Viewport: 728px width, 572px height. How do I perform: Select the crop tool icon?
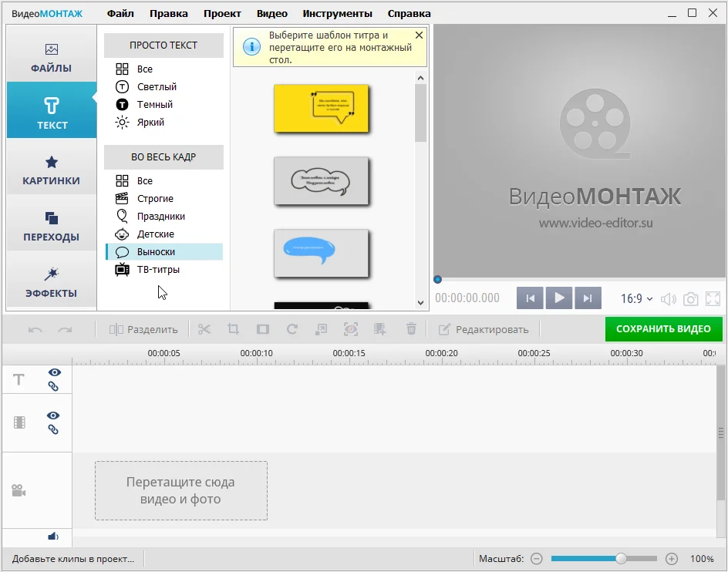(x=234, y=329)
